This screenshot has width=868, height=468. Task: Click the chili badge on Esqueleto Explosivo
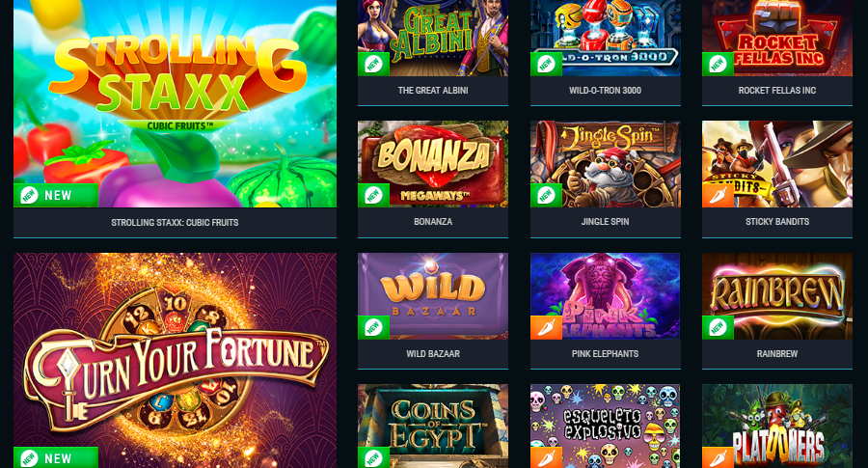coord(546,457)
